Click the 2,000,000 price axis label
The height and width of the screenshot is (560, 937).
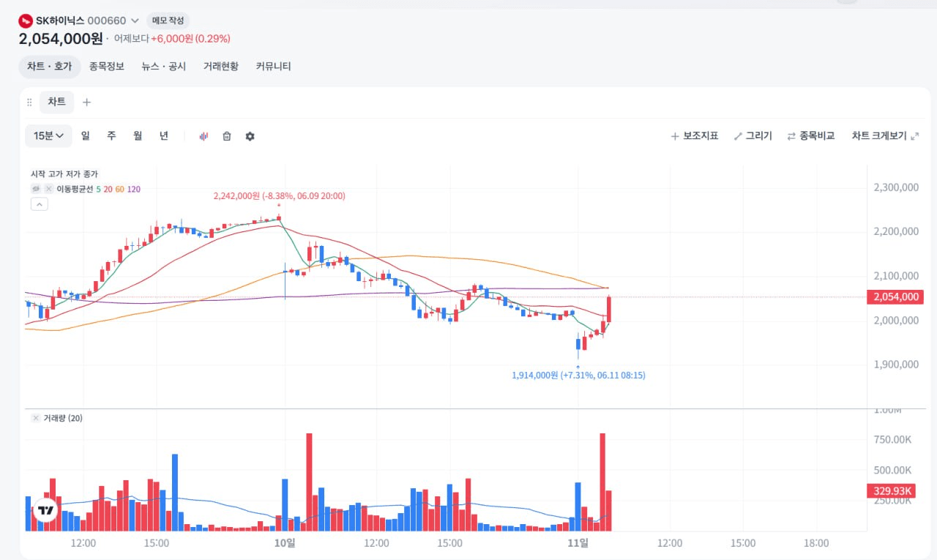[896, 321]
